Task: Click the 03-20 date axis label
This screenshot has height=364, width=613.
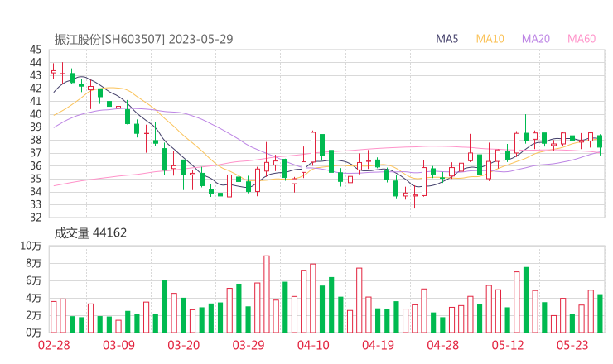Action: coord(183,345)
